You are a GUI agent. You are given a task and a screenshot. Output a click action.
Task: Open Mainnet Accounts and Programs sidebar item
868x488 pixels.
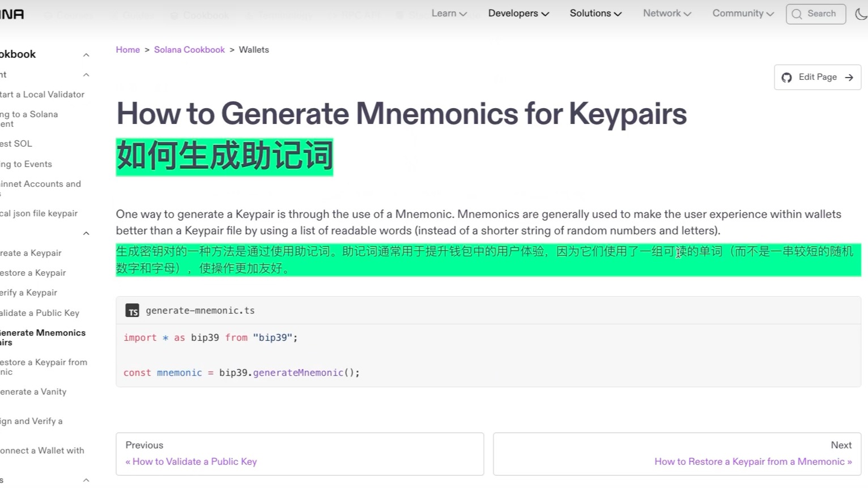[41, 189]
